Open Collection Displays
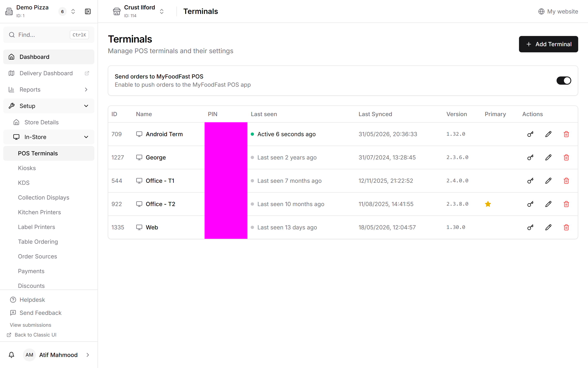This screenshot has width=588, height=368. coord(43,197)
